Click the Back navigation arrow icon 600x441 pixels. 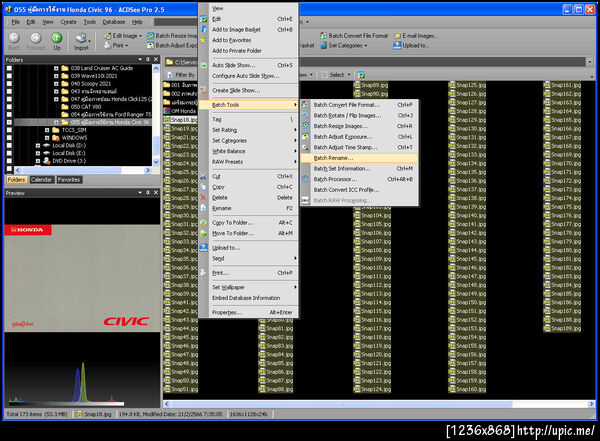click(x=14, y=38)
